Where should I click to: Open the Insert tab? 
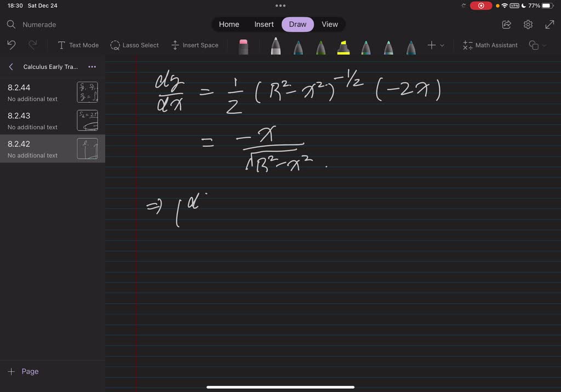264,24
